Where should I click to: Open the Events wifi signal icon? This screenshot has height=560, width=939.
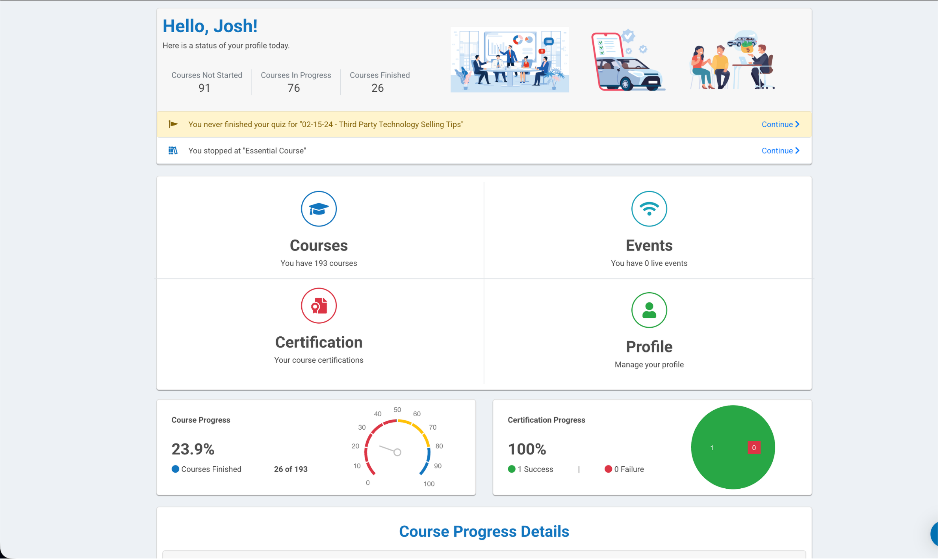(x=650, y=209)
